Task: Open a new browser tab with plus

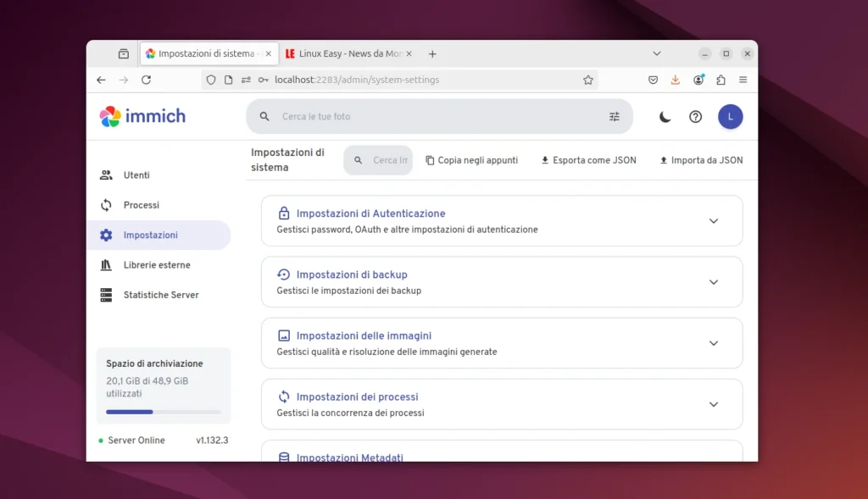Action: (x=432, y=53)
